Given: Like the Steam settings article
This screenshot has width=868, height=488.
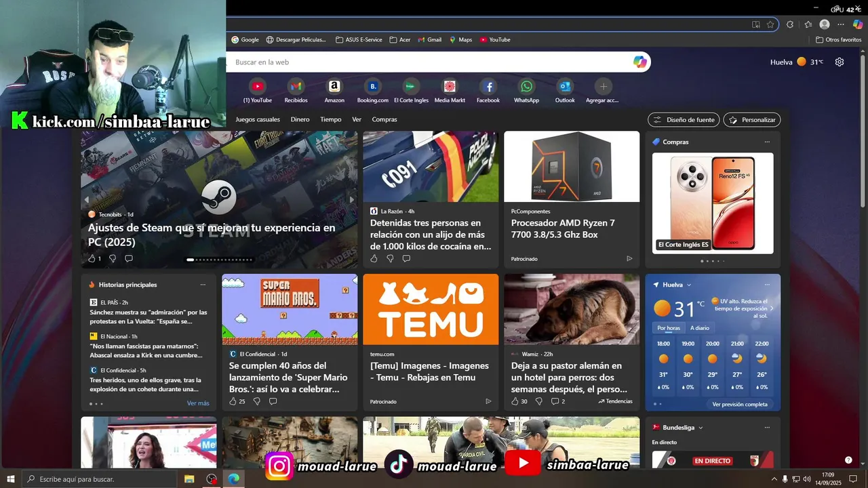Looking at the screenshot, I should coord(92,258).
